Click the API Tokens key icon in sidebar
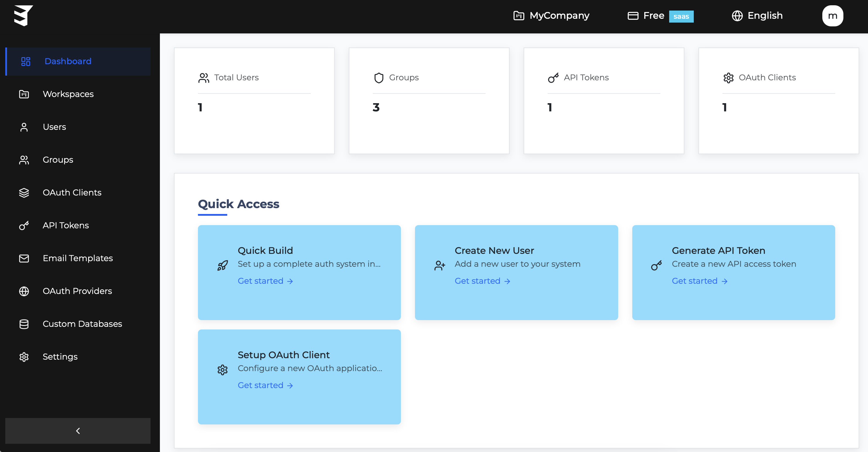Image resolution: width=868 pixels, height=452 pixels. 24,225
